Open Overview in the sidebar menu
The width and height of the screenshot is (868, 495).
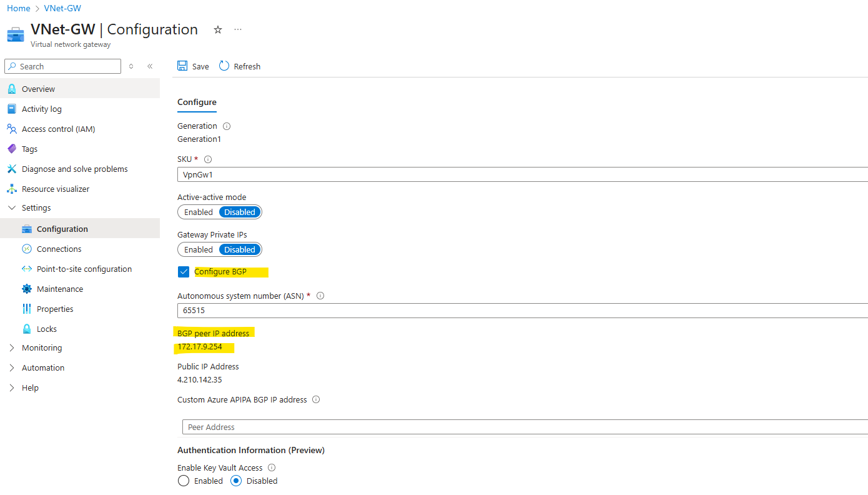click(x=80, y=89)
